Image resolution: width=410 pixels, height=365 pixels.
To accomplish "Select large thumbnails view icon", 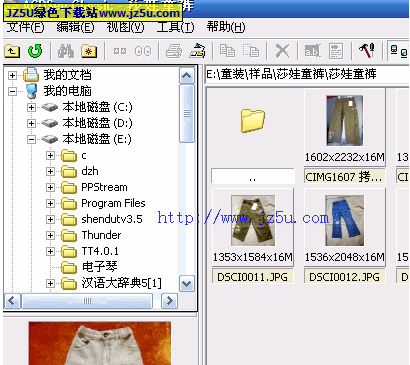I will tap(143, 51).
